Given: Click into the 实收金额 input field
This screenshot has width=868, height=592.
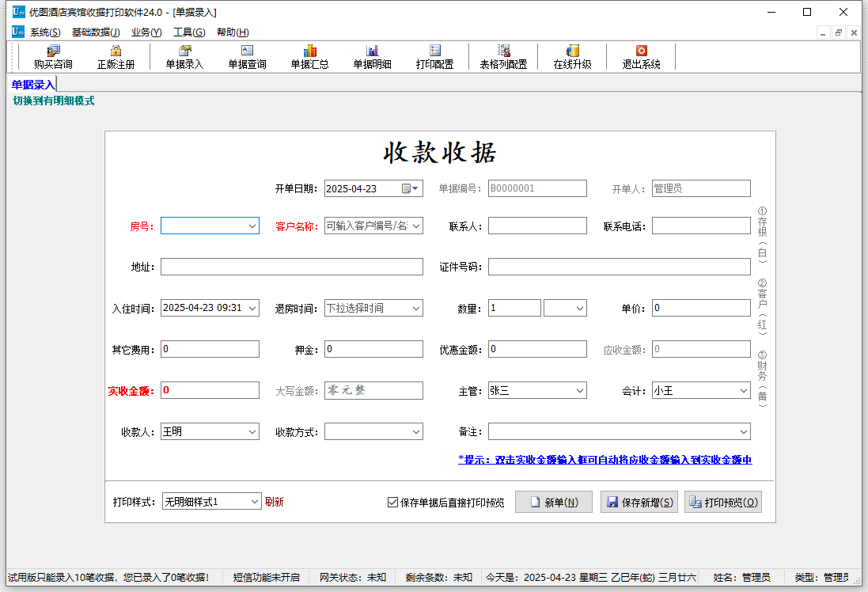Looking at the screenshot, I should click(210, 390).
